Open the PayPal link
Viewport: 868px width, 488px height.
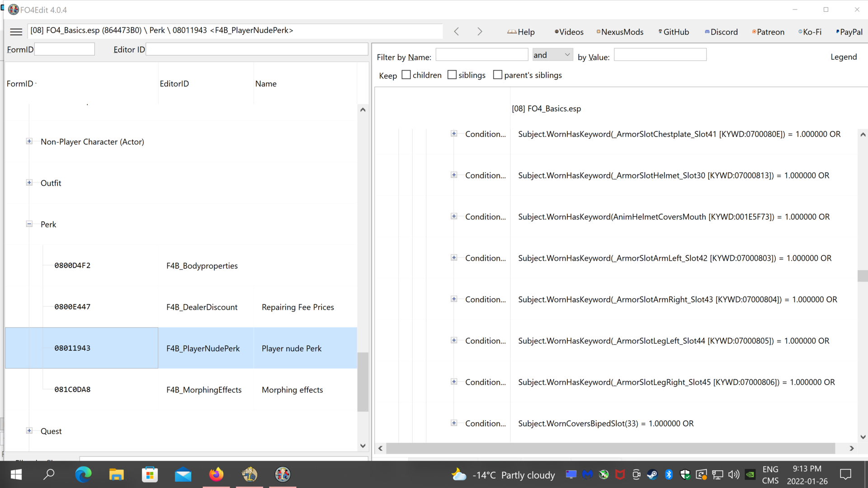click(849, 32)
